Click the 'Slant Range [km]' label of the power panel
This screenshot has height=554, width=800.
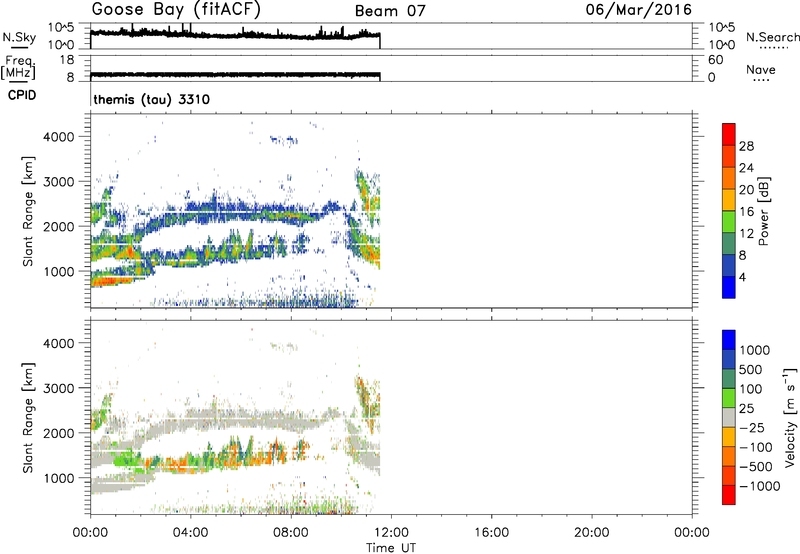coord(28,212)
